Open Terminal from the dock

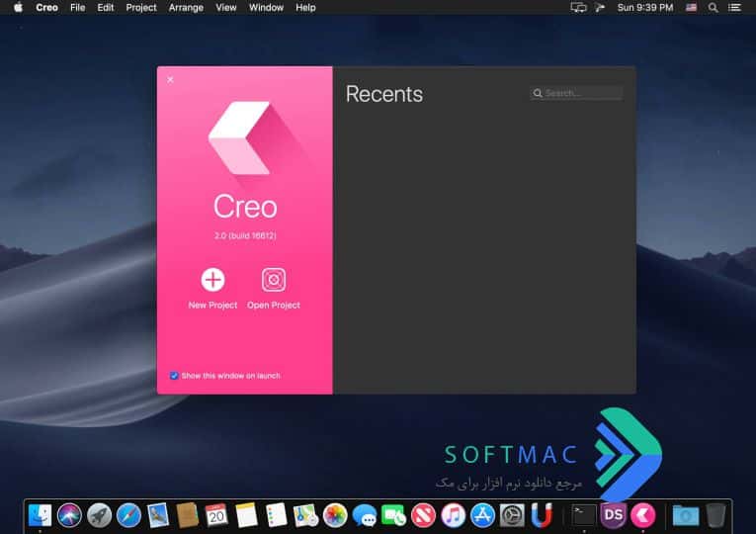point(584,514)
